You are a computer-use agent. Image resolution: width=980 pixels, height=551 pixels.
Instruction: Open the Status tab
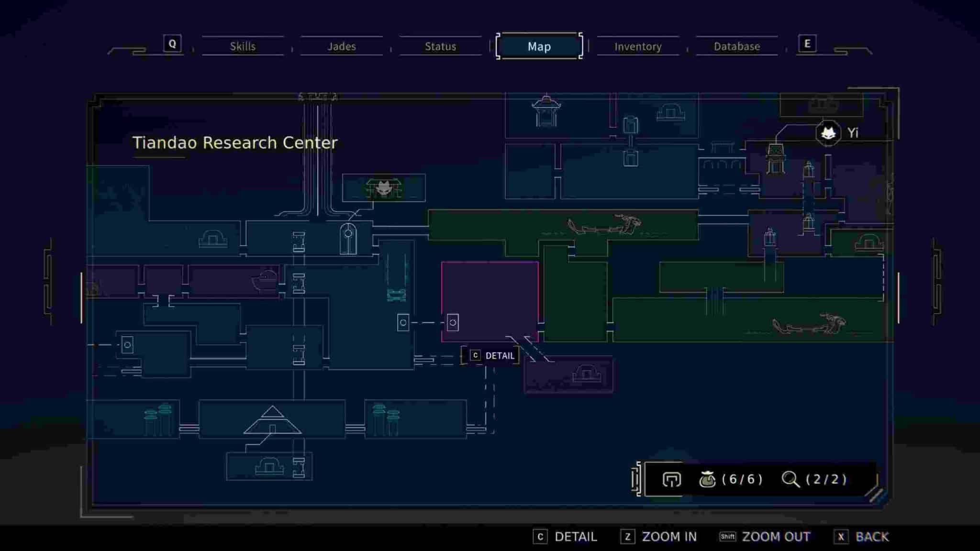click(x=440, y=46)
